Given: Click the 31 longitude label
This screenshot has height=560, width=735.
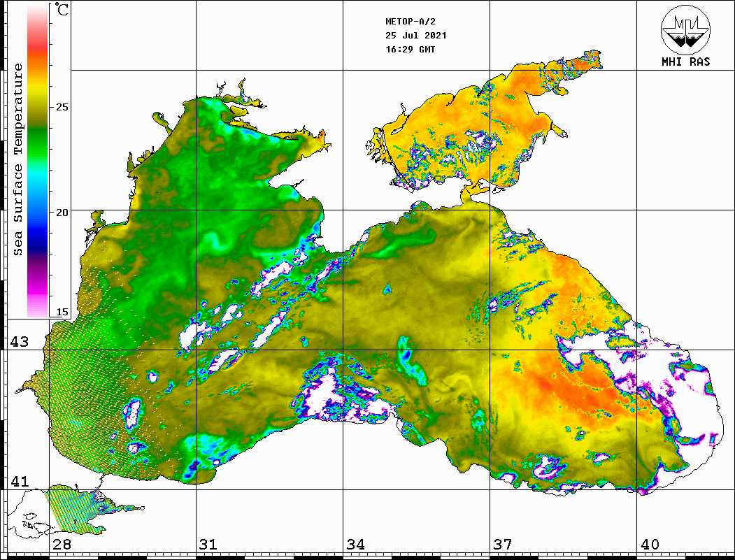Looking at the screenshot, I should [x=208, y=545].
